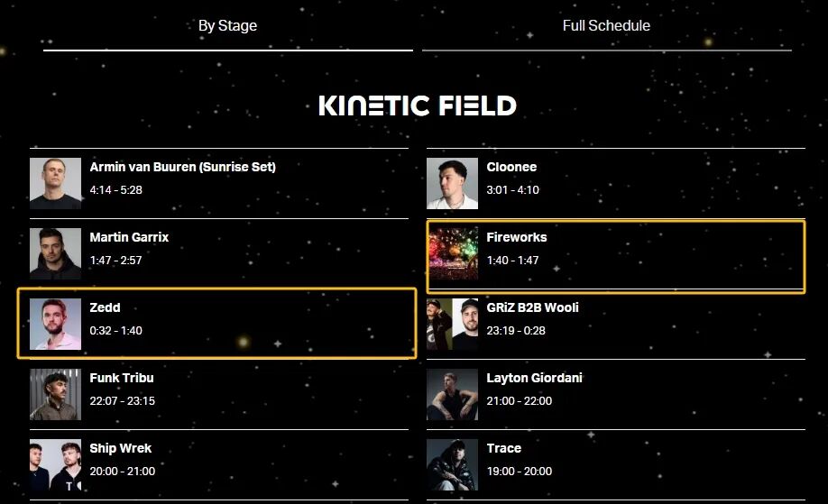This screenshot has width=828, height=504.
Task: Click the GRiZ B2B Wooli photo
Action: point(452,324)
